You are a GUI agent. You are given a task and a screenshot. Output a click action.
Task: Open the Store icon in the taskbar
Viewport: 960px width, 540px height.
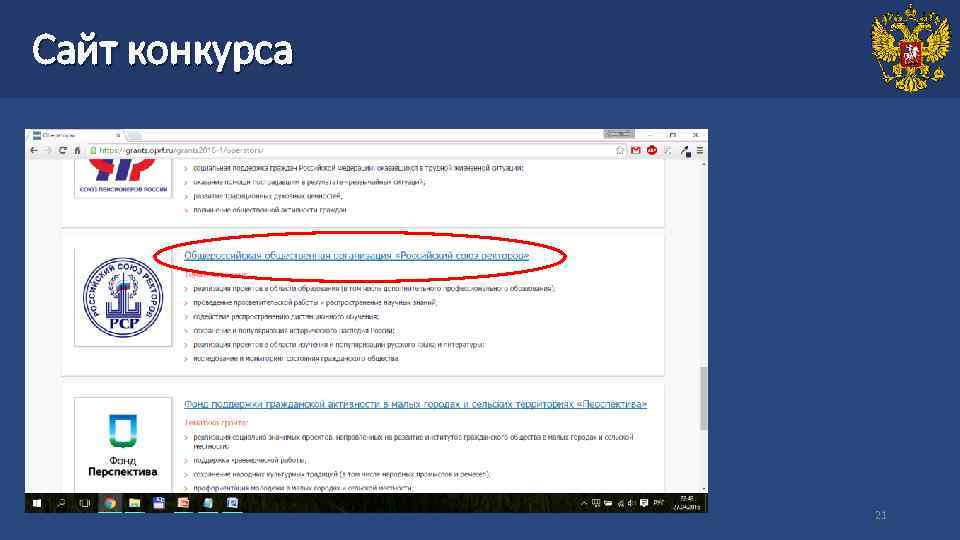coord(159,503)
